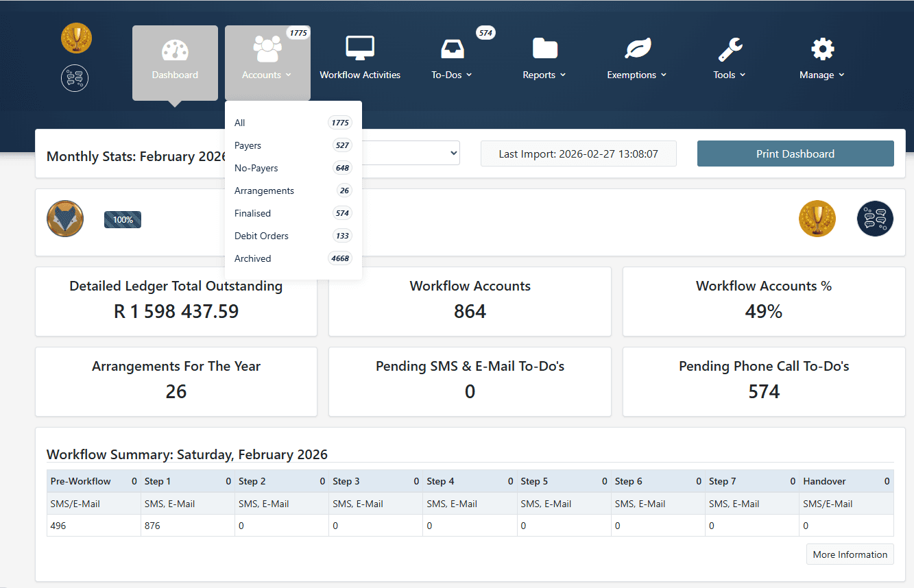Expand the Exemptions menu chevron
This screenshot has width=914, height=588.
tap(664, 75)
